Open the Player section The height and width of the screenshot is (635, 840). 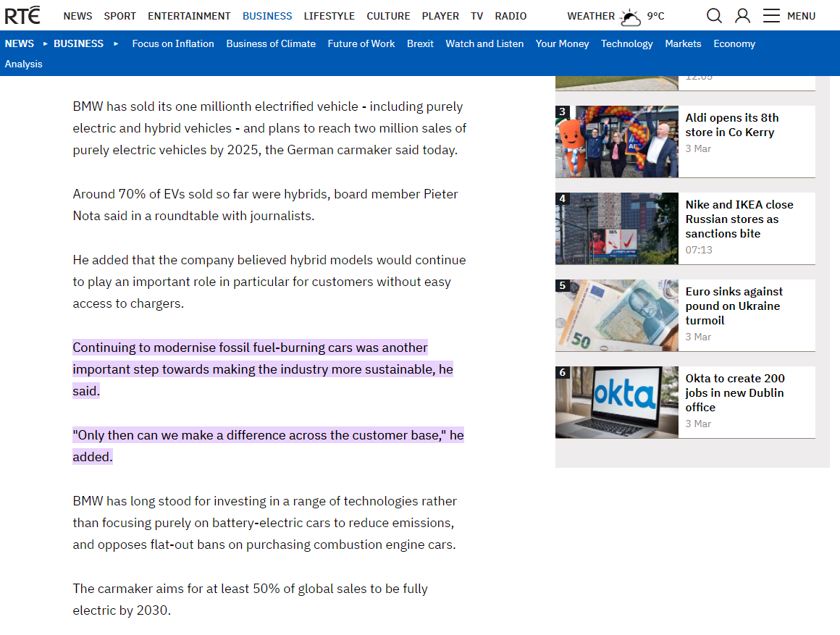click(440, 16)
